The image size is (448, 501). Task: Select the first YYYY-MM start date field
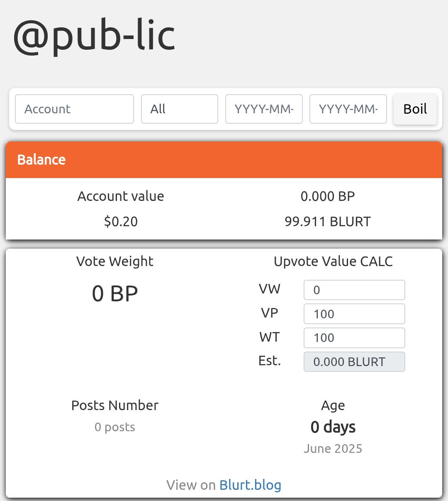pyautogui.click(x=264, y=109)
